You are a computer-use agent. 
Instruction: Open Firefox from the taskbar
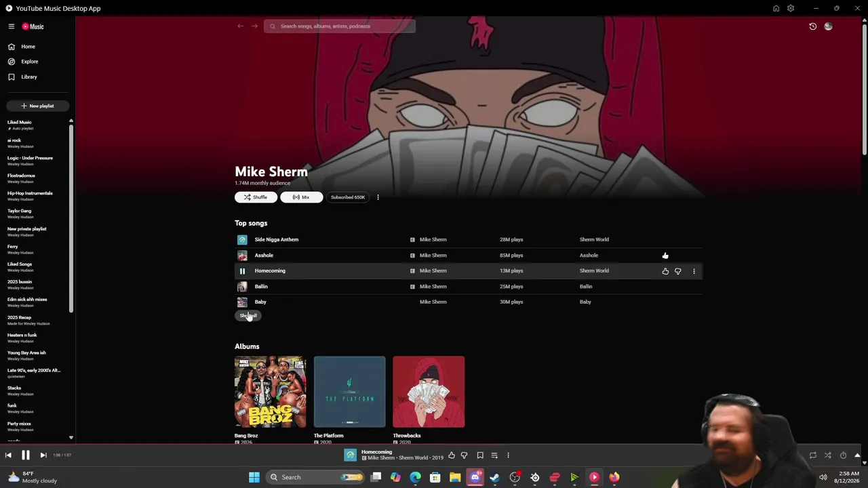tap(614, 477)
